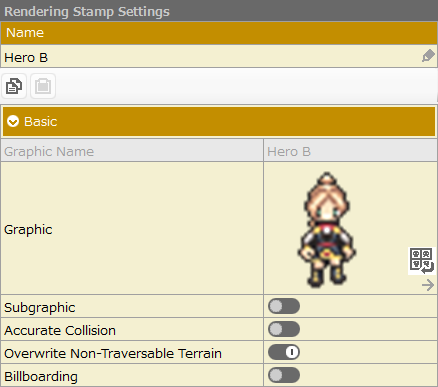
Task: Click the circled chevron icon in Basic header
Action: 13,121
